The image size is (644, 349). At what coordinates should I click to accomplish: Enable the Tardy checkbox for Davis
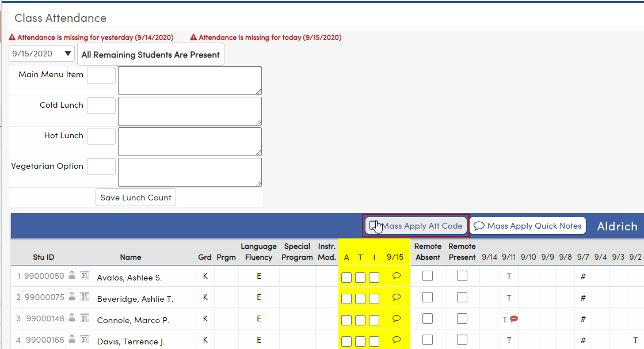pyautogui.click(x=360, y=340)
